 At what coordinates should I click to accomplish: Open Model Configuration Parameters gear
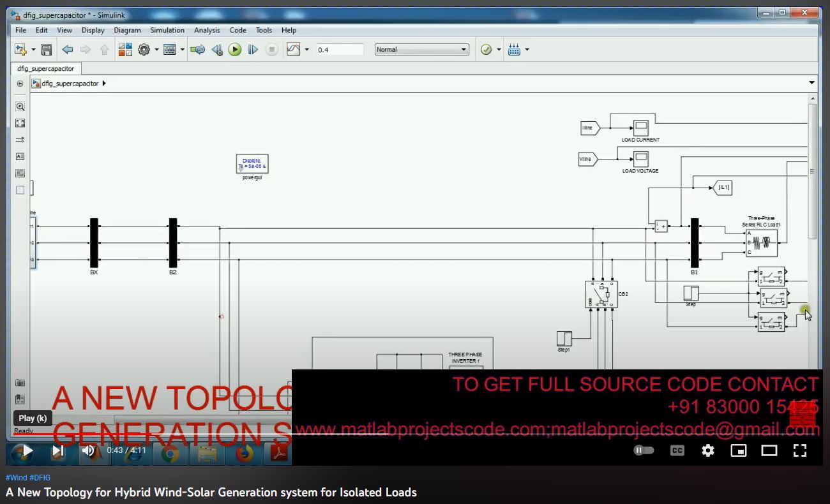pyautogui.click(x=144, y=50)
